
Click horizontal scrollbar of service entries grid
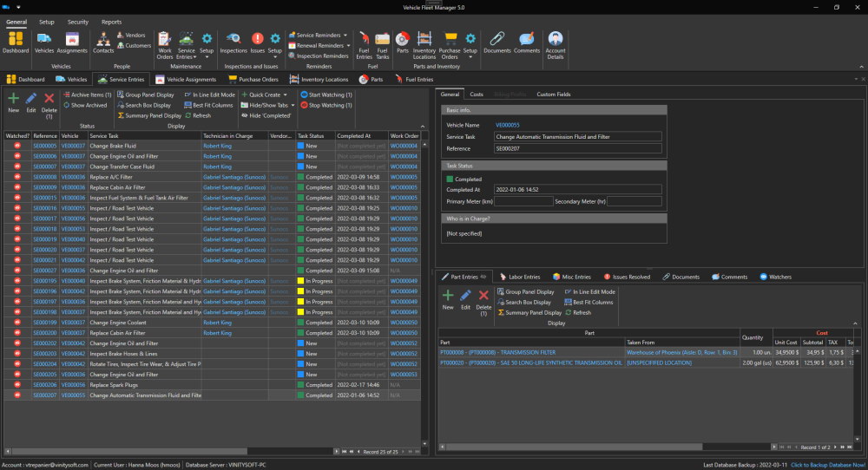129,452
